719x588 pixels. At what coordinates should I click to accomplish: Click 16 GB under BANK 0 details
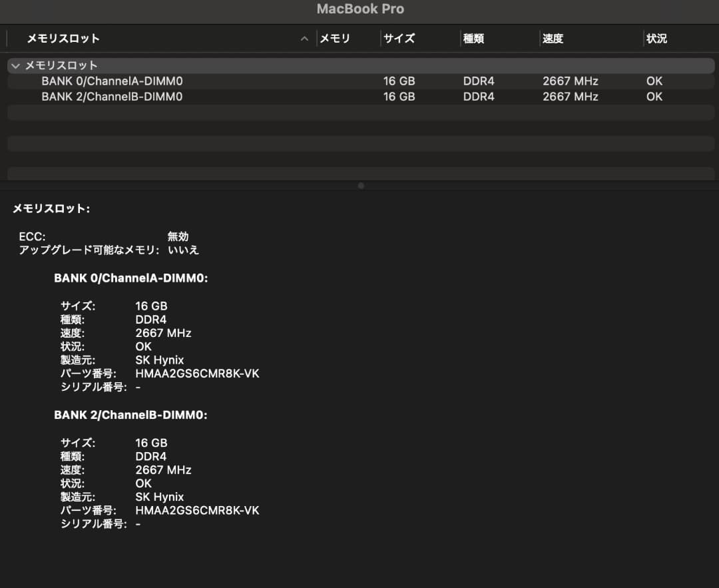point(151,306)
